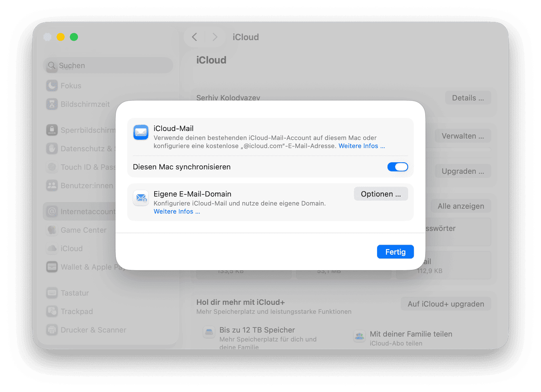Toggle Diesen Mac synchronisieren switch
This screenshot has width=541, height=392.
398,167
